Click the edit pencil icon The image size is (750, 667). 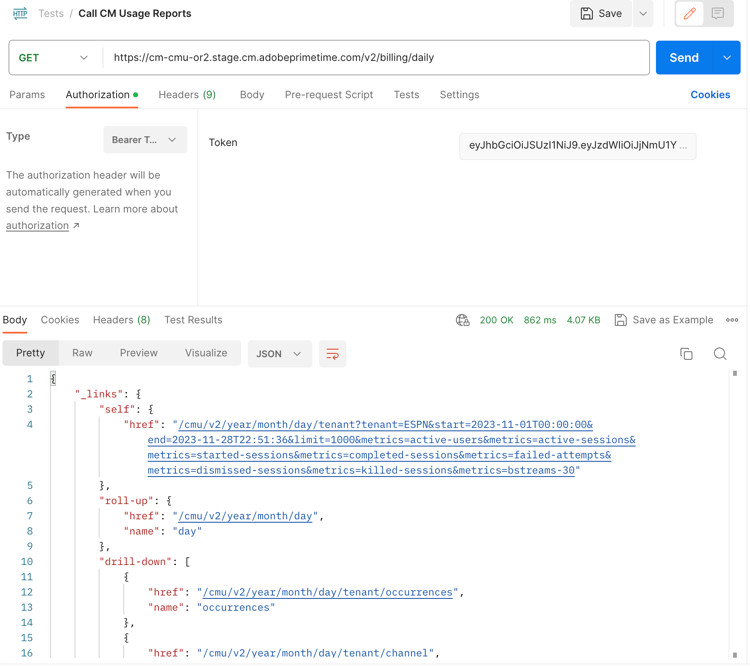click(689, 14)
